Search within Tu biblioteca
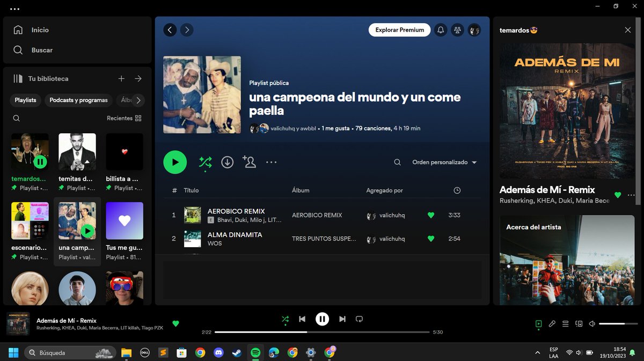The image size is (644, 361). coord(17,118)
